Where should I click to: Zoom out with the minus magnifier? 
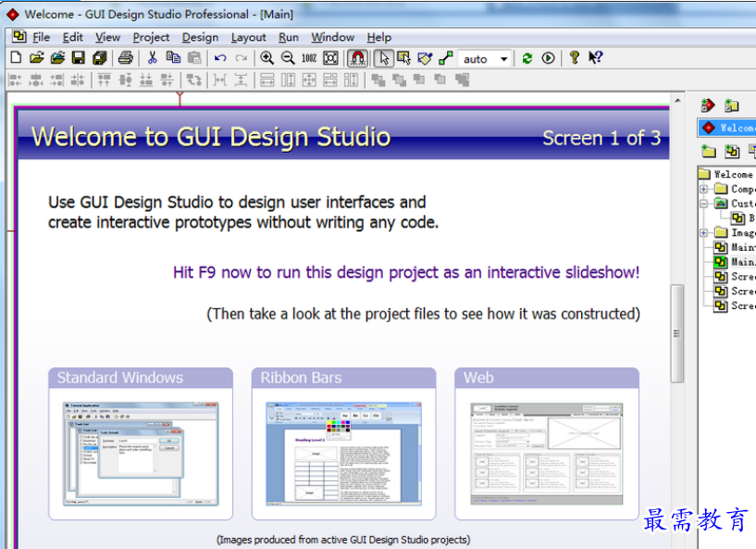tap(288, 58)
